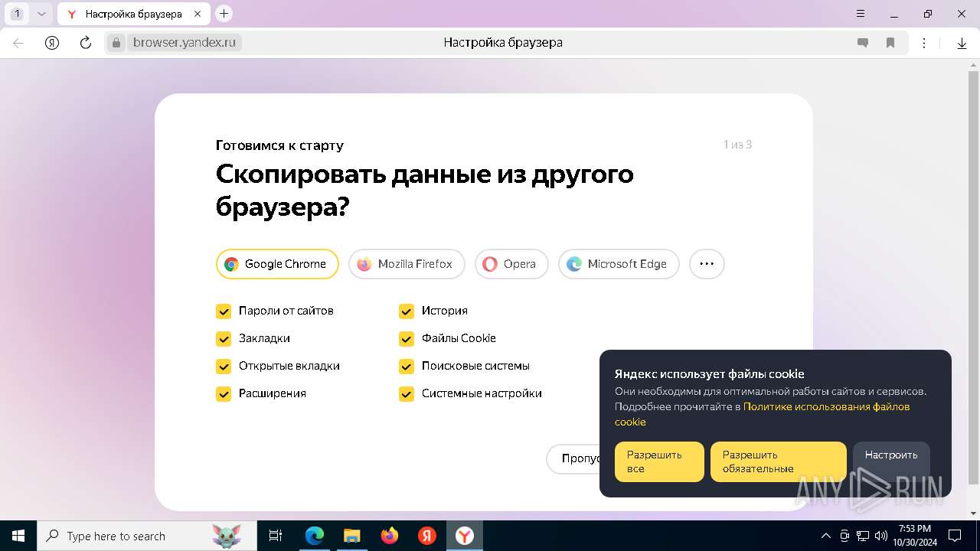Click the page vertical scrollbar
Screen dimensions: 980x551
[x=973, y=279]
